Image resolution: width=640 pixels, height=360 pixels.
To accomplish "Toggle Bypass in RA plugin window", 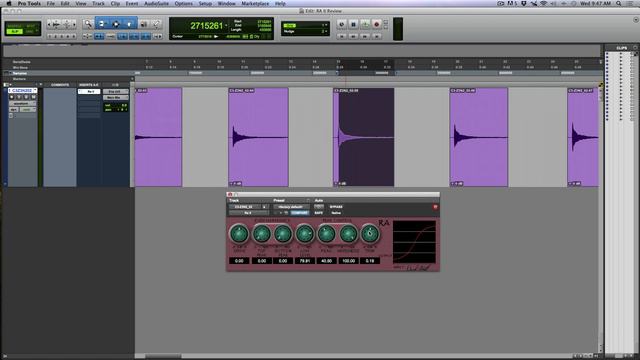I will tap(336, 207).
